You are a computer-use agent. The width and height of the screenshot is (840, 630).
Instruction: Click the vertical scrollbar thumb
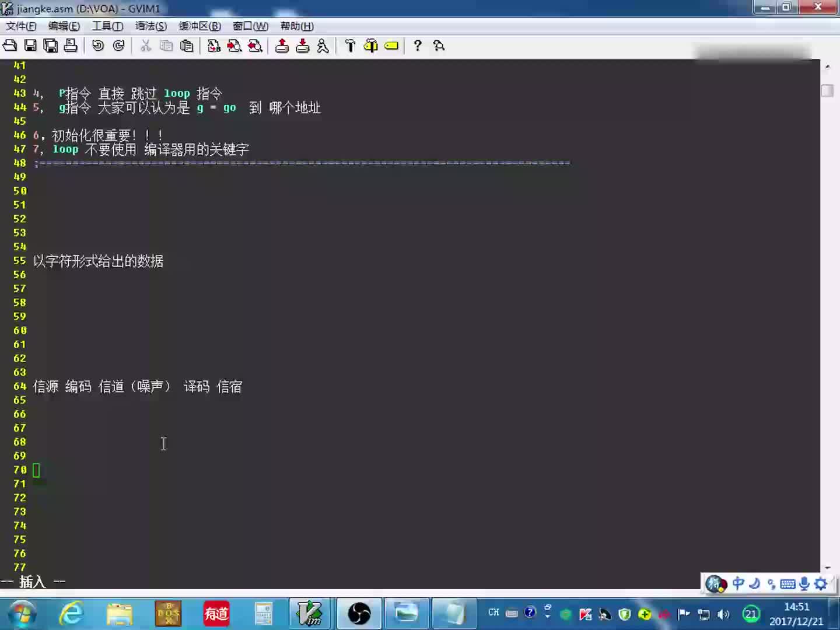coord(827,90)
